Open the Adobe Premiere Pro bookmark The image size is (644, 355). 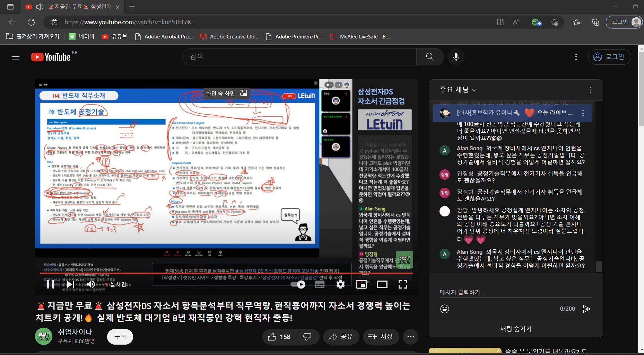(294, 36)
